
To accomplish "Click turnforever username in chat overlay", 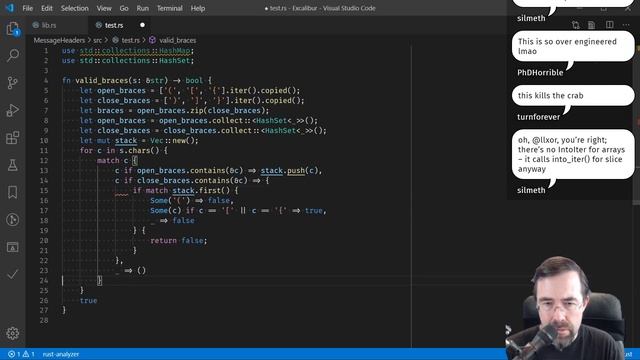I will [x=538, y=117].
